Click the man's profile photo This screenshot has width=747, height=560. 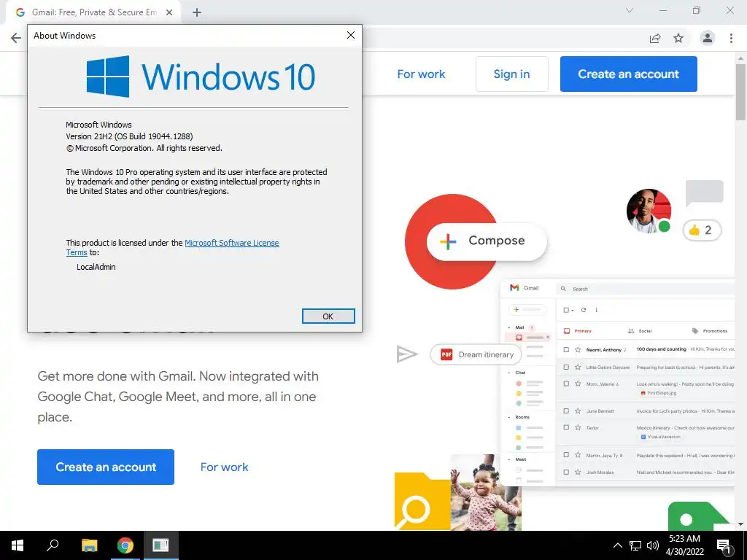coord(649,211)
